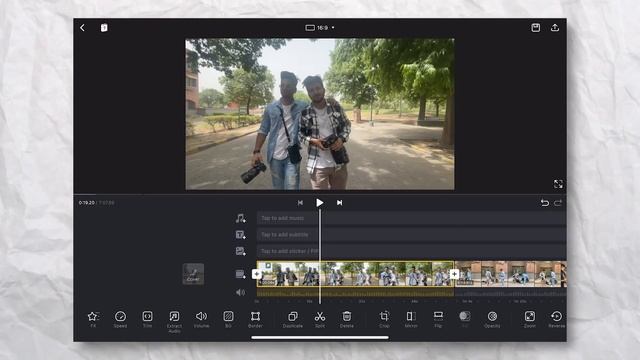Image resolution: width=640 pixels, height=360 pixels.
Task: Select the highlighted first video clip
Action: click(x=355, y=274)
